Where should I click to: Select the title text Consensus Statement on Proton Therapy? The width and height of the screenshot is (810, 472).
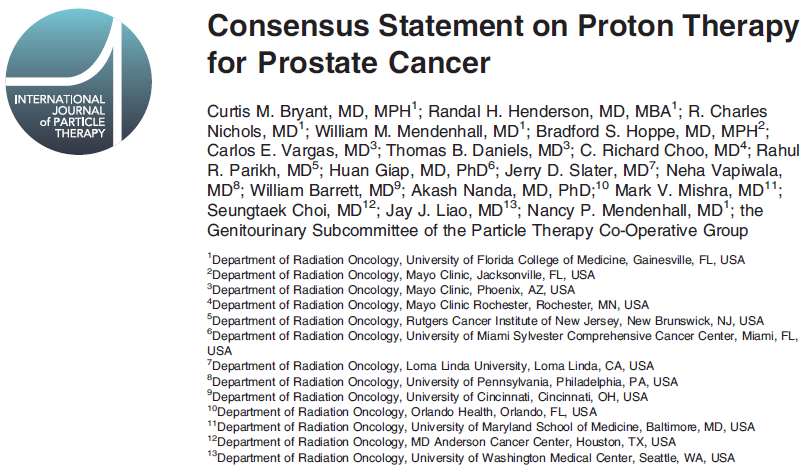coord(503,26)
